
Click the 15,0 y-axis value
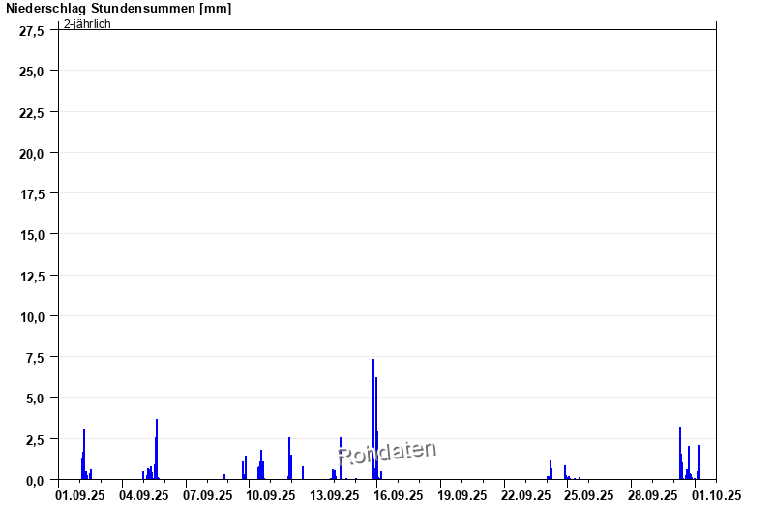click(x=32, y=235)
